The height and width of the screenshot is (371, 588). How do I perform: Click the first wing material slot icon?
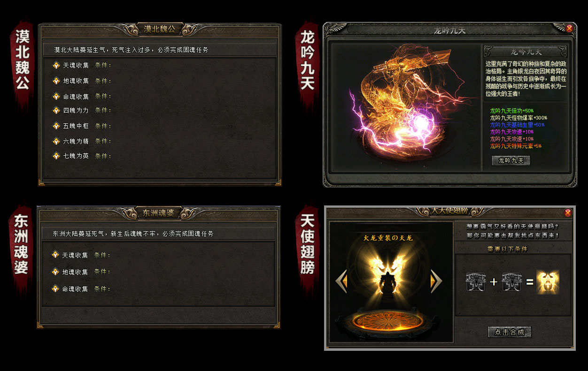click(475, 282)
